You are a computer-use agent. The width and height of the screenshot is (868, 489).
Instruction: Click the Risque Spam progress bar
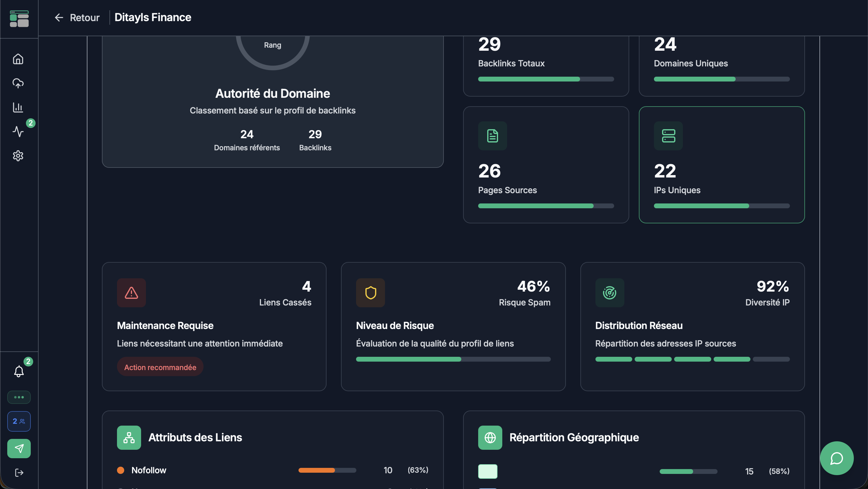tap(453, 359)
